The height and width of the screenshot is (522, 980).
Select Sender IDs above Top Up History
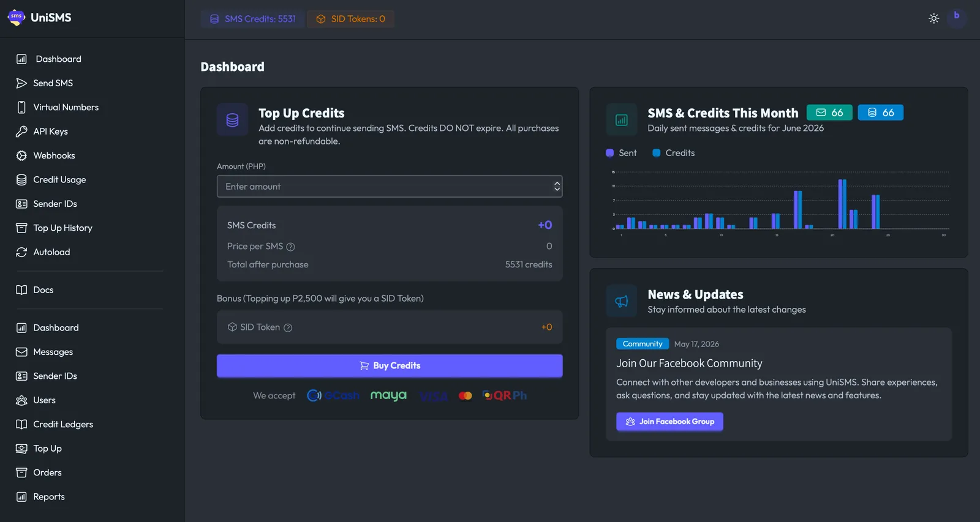click(x=47, y=204)
